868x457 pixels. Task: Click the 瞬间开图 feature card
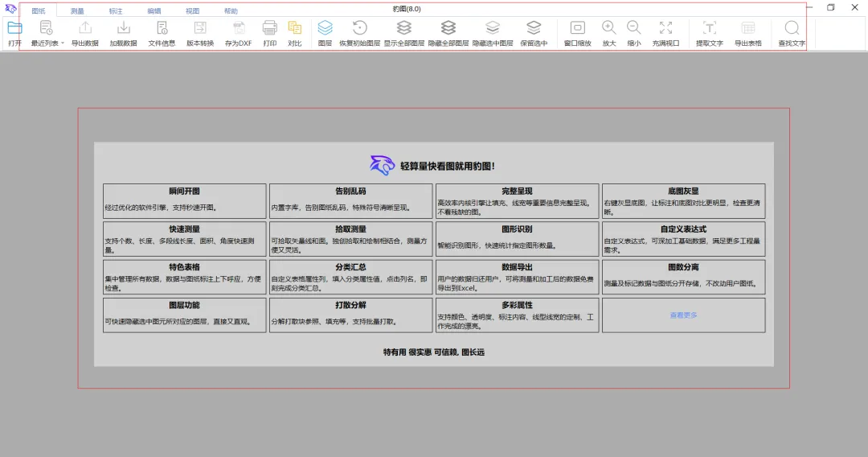click(184, 201)
